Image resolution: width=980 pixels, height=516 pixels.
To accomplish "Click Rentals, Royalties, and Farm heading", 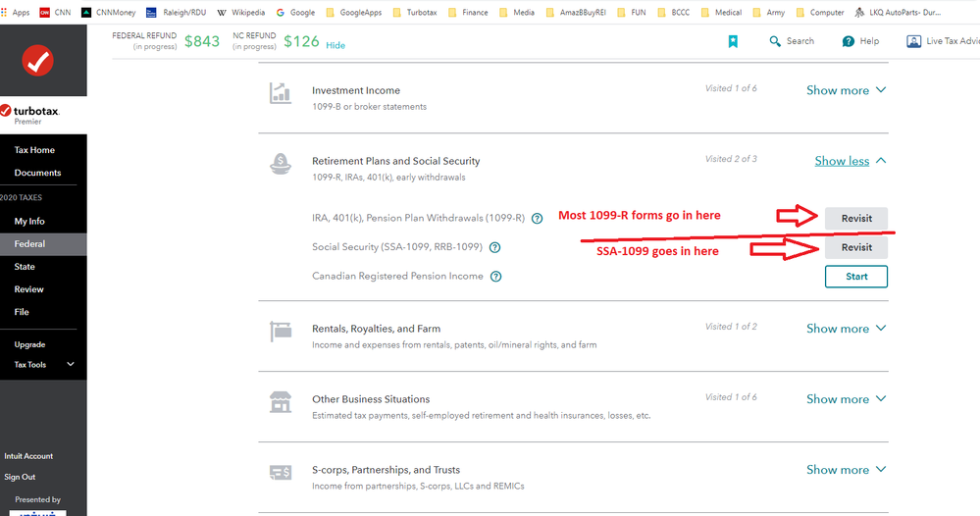I will coord(377,329).
